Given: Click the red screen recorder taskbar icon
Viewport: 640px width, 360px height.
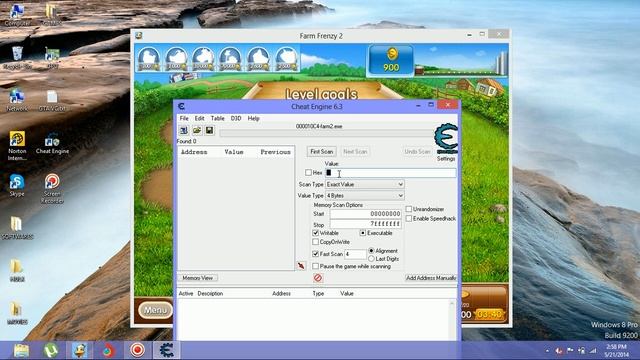Looking at the screenshot, I should click(x=138, y=350).
